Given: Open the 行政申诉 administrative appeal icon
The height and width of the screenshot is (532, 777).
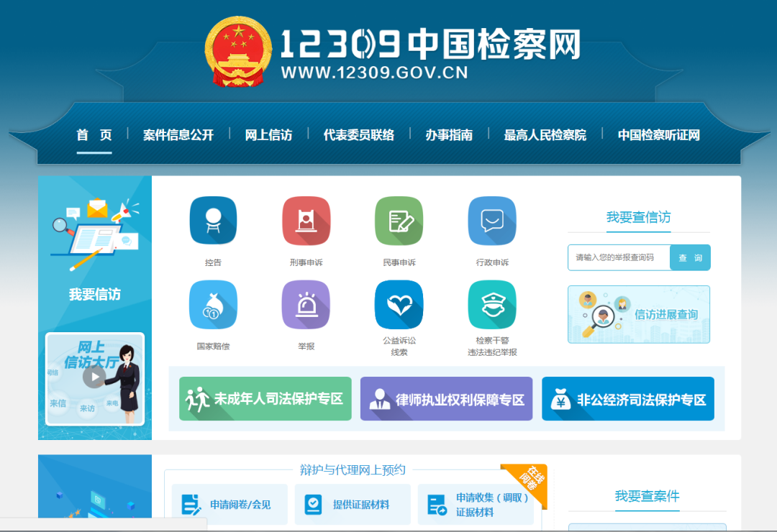Looking at the screenshot, I should 492,221.
